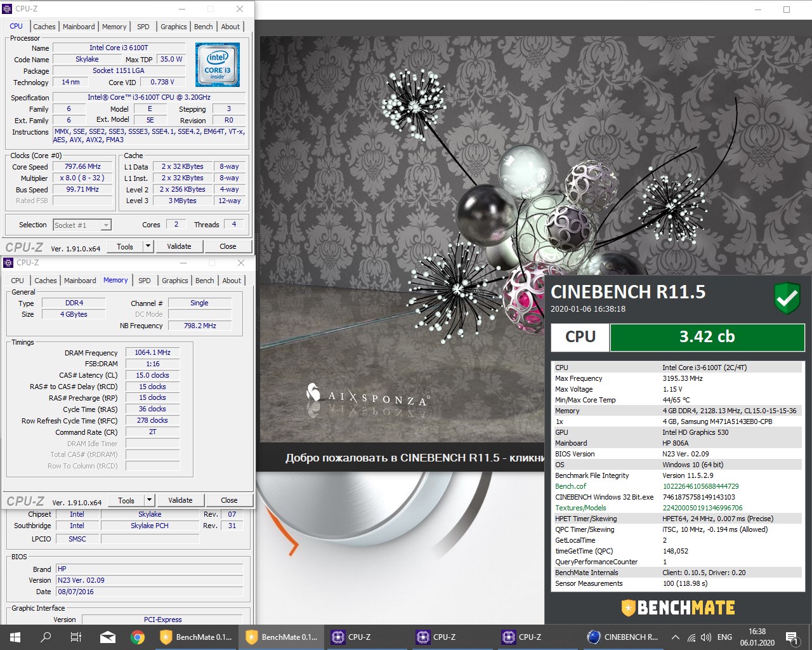The image size is (812, 650).
Task: Activate the second CPU-Z taskbar button
Action: pos(452,637)
